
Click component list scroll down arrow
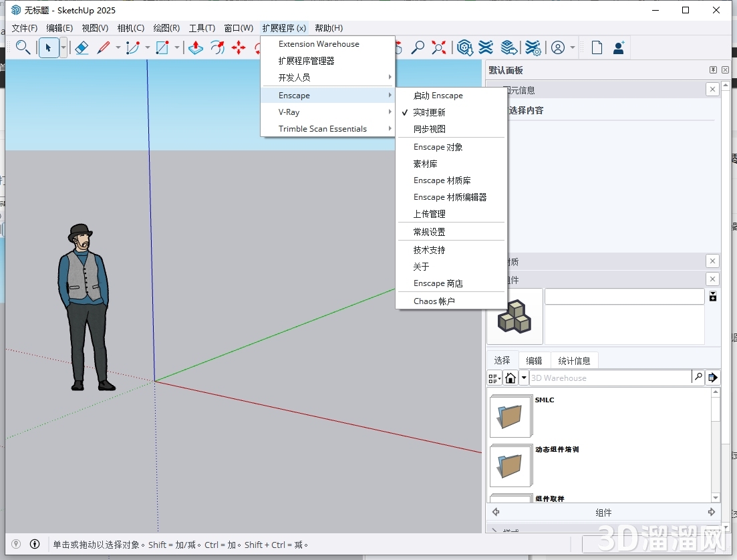[716, 497]
